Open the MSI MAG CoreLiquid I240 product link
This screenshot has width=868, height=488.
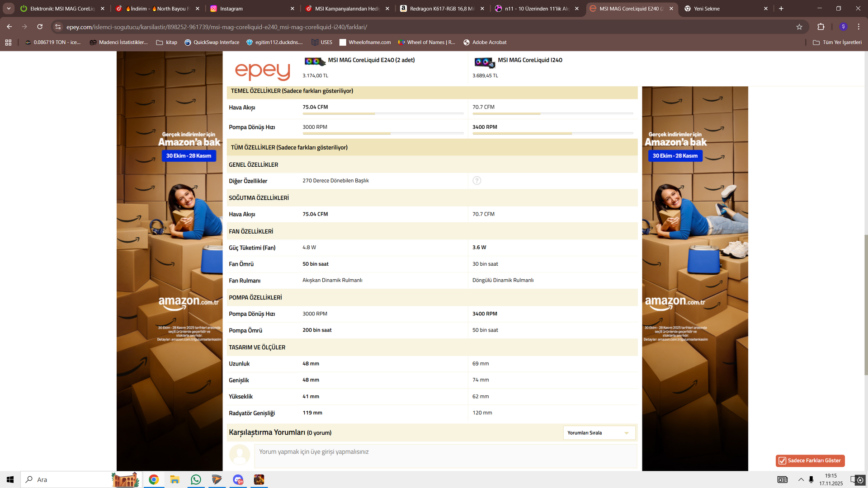(x=530, y=60)
